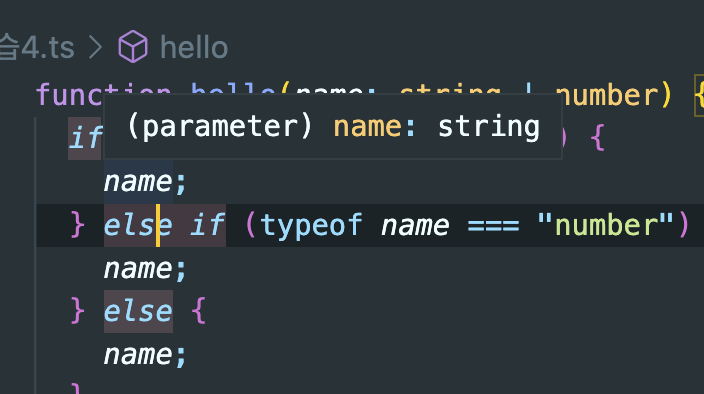
Task: Click name; inside the final else block
Action: click(145, 355)
